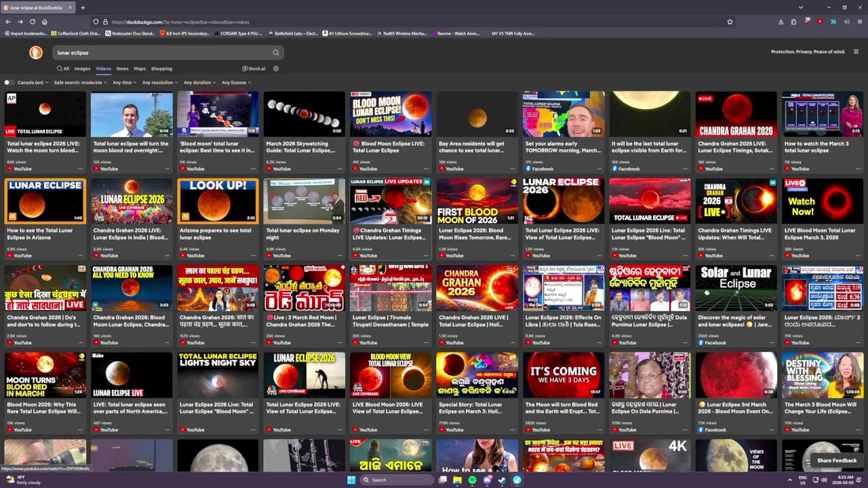Image resolution: width=868 pixels, height=488 pixels.
Task: Click the DuckDuckGo logo
Action: coord(36,52)
